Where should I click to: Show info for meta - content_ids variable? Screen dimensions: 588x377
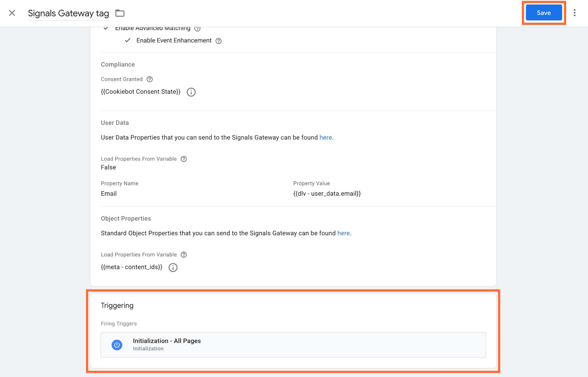[x=173, y=267]
